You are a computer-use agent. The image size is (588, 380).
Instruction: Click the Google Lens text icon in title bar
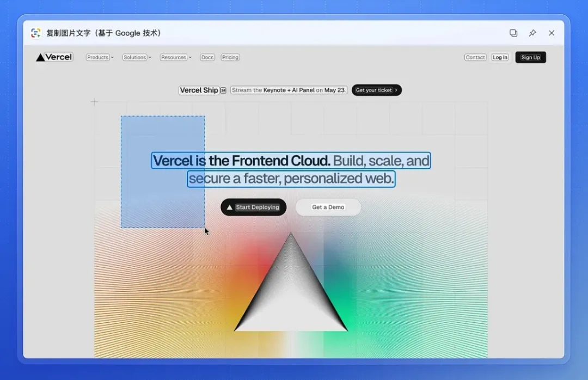(35, 33)
